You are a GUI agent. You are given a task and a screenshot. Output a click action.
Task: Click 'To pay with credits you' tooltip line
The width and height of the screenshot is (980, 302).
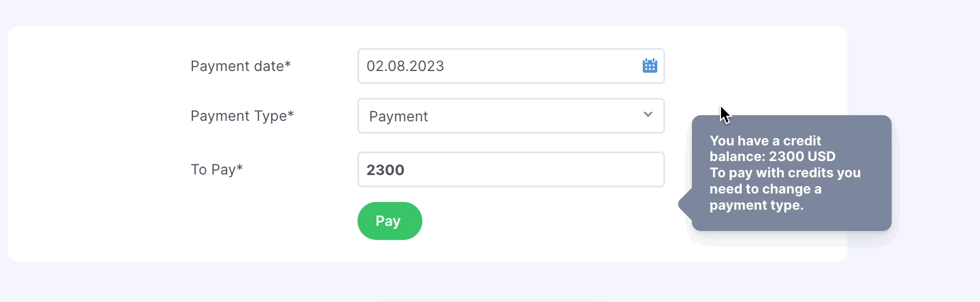[x=785, y=173]
